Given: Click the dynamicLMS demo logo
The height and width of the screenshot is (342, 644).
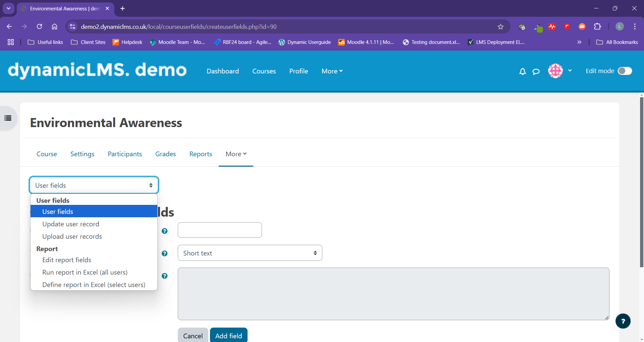Looking at the screenshot, I should point(97,70).
